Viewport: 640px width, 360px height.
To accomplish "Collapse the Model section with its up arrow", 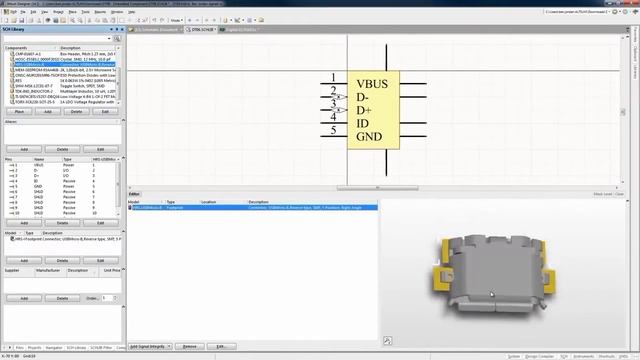I will (123, 232).
